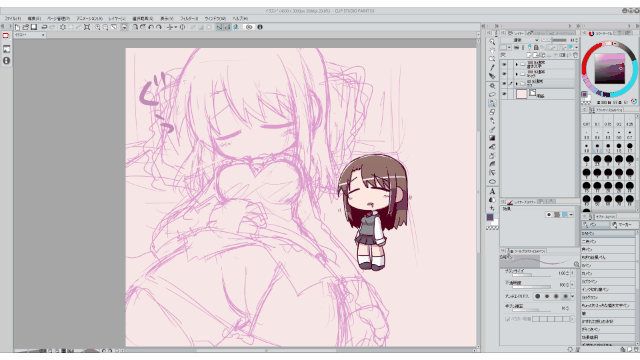Click the Undo arrow in the command bar
Screen dimensions: 640x360
point(44,27)
